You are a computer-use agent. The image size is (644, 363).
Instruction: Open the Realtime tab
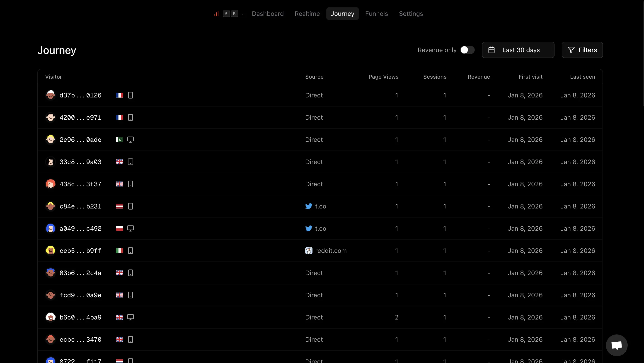click(307, 14)
